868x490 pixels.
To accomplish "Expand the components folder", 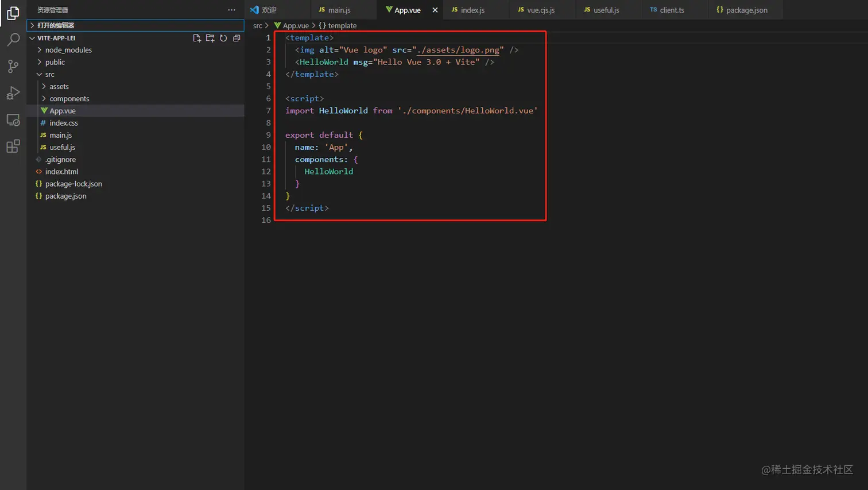I will 69,99.
